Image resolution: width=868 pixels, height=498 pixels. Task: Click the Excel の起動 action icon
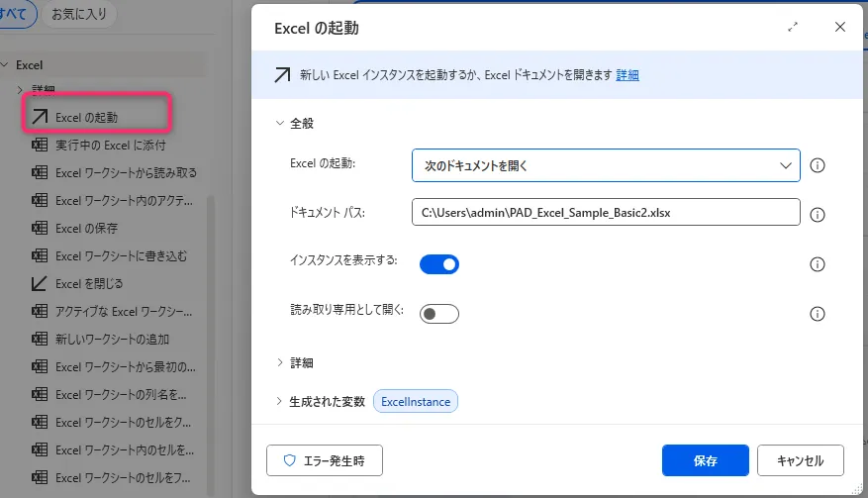point(40,117)
